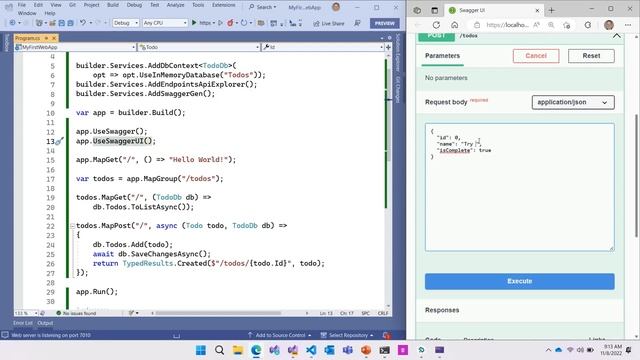
Task: Click the Live Share icon
Action: pos(316,23)
